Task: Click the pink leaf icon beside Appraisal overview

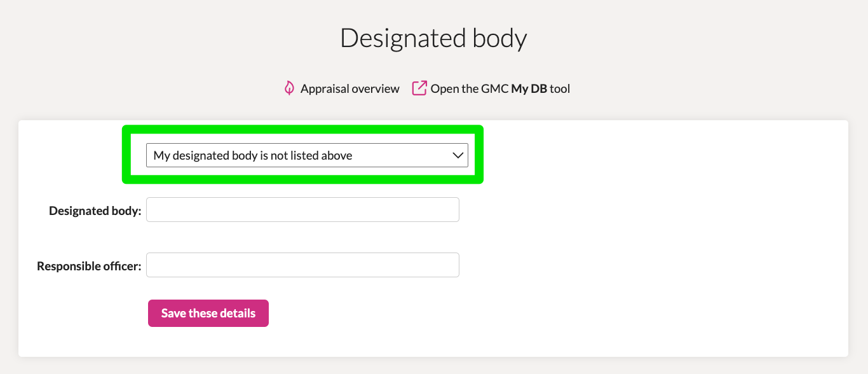Action: [x=289, y=88]
